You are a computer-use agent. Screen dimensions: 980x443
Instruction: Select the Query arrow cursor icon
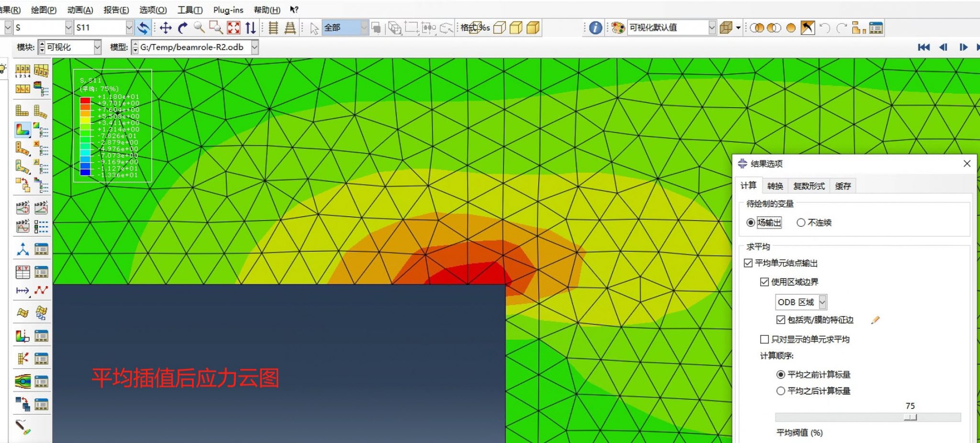point(313,27)
